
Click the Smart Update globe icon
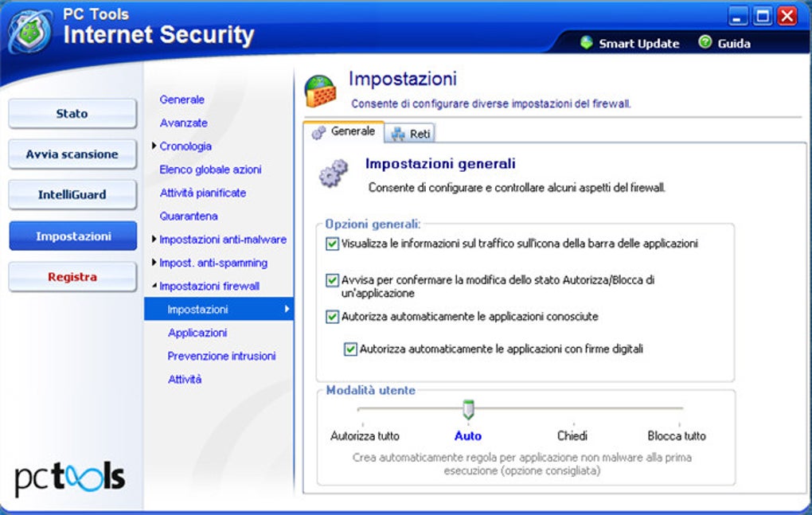(586, 44)
